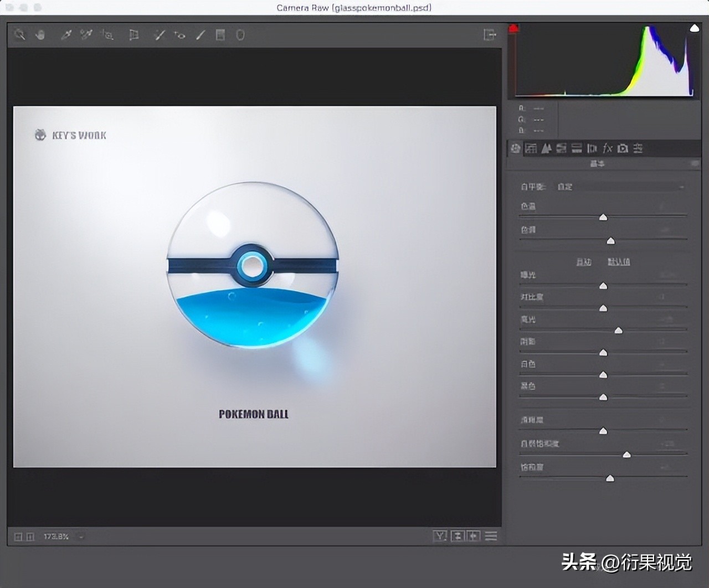Select the Zoom tool in Camera Raw toolbar
The width and height of the screenshot is (709, 588).
tap(20, 35)
